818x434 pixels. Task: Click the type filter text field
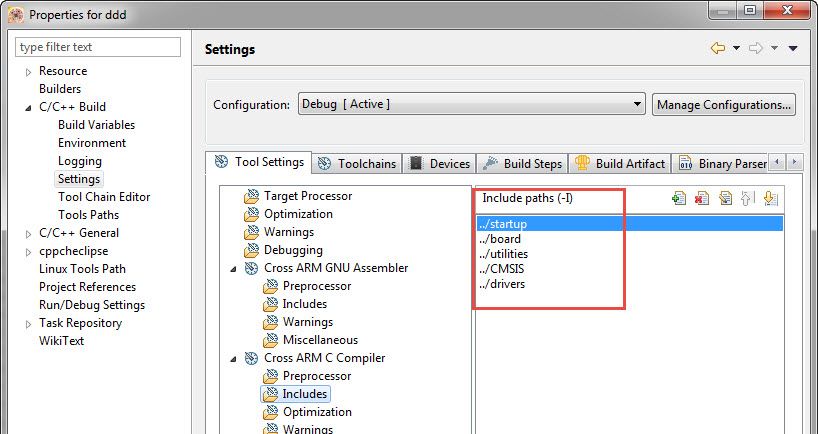[x=98, y=47]
